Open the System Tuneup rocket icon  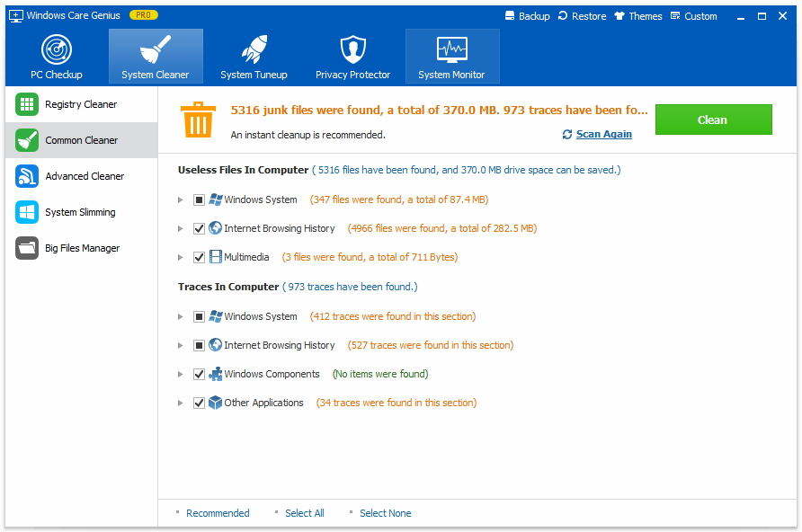coord(254,49)
